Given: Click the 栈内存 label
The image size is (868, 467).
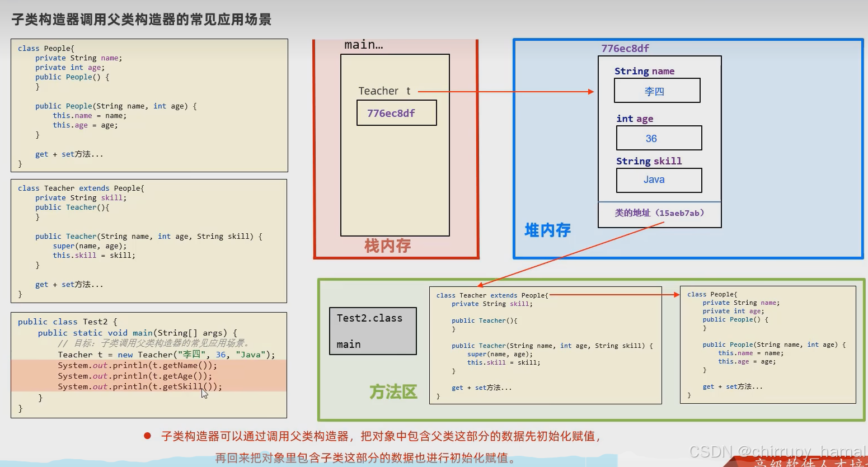Looking at the screenshot, I should (388, 246).
